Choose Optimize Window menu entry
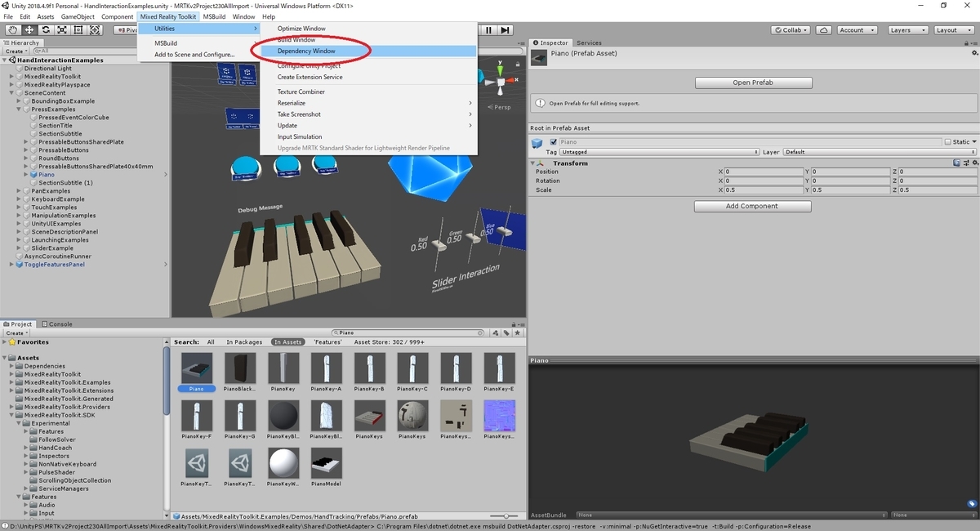Image resolution: width=980 pixels, height=531 pixels. click(x=367, y=29)
